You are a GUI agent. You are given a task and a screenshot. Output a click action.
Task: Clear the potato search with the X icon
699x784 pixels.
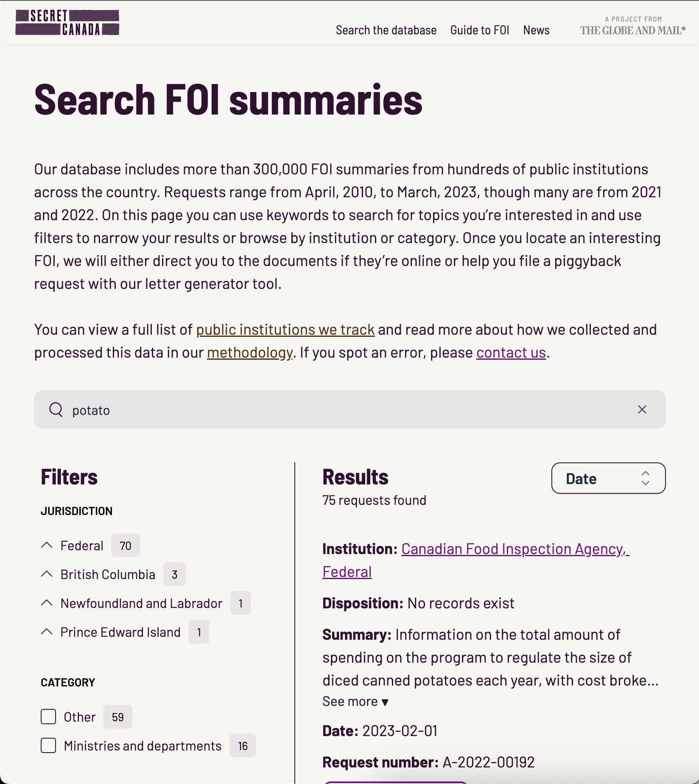pyautogui.click(x=642, y=409)
